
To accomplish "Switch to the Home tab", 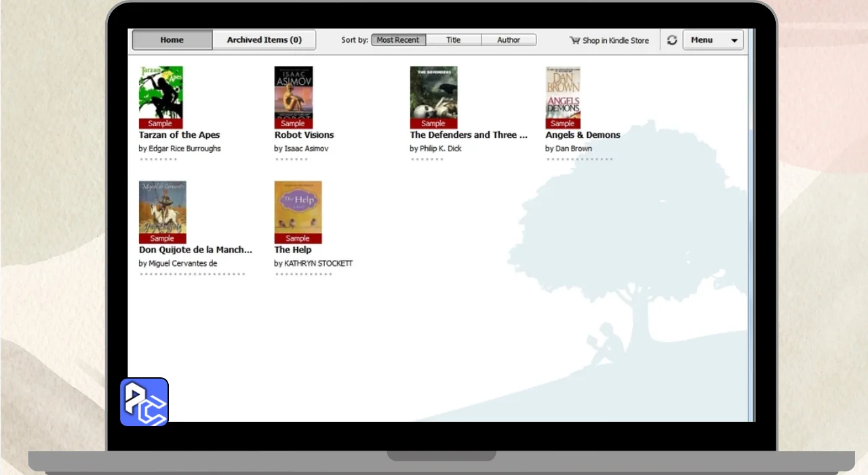I will point(172,40).
